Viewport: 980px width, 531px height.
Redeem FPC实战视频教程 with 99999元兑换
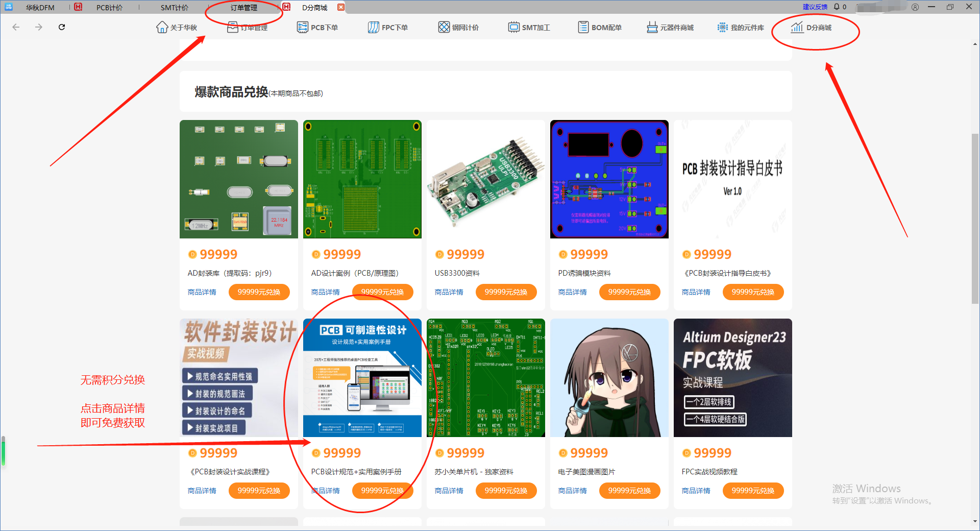click(x=753, y=491)
